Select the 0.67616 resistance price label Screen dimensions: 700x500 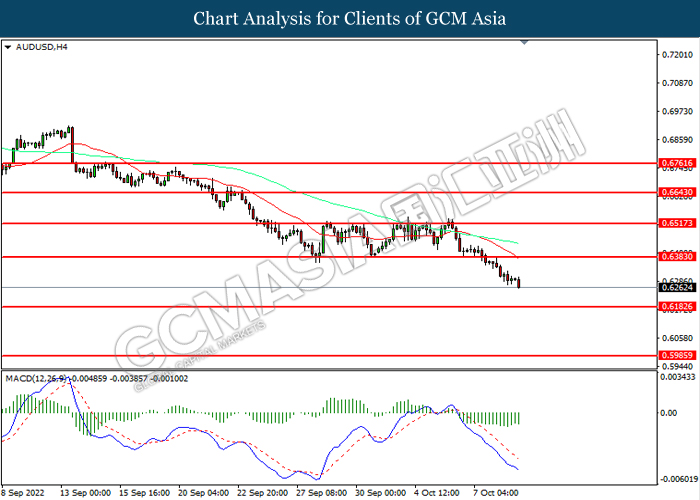tap(677, 163)
